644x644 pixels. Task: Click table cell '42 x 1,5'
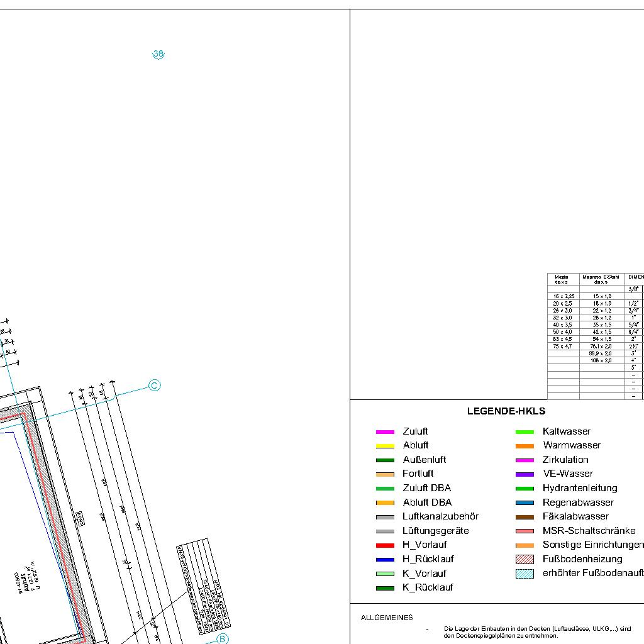[602, 332]
